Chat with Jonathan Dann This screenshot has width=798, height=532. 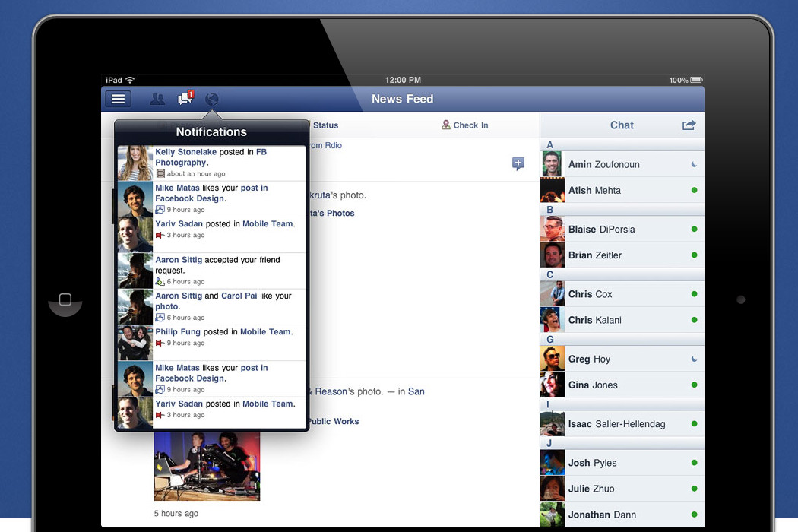622,515
